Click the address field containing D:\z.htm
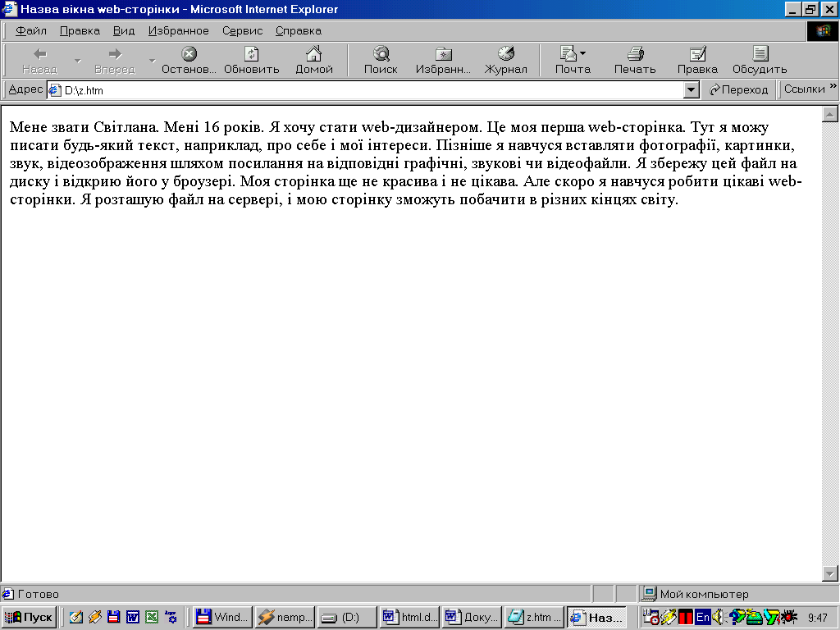This screenshot has width=840, height=630. (x=365, y=90)
